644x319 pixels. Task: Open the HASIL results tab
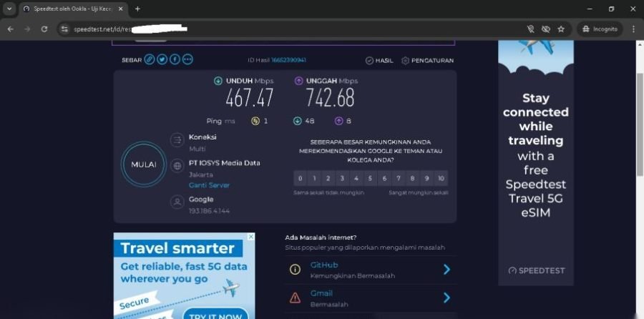tap(379, 60)
